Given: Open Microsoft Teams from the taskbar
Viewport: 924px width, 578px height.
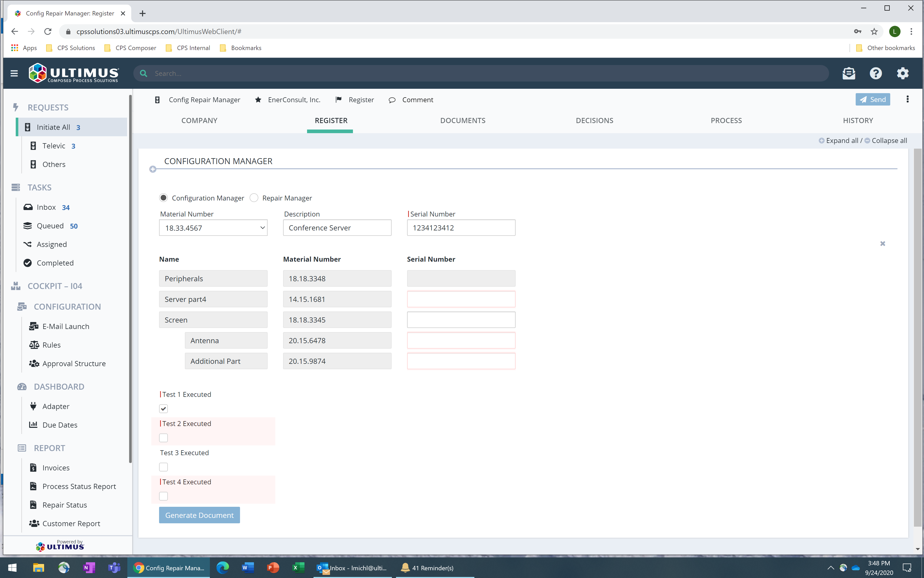Looking at the screenshot, I should (x=114, y=568).
